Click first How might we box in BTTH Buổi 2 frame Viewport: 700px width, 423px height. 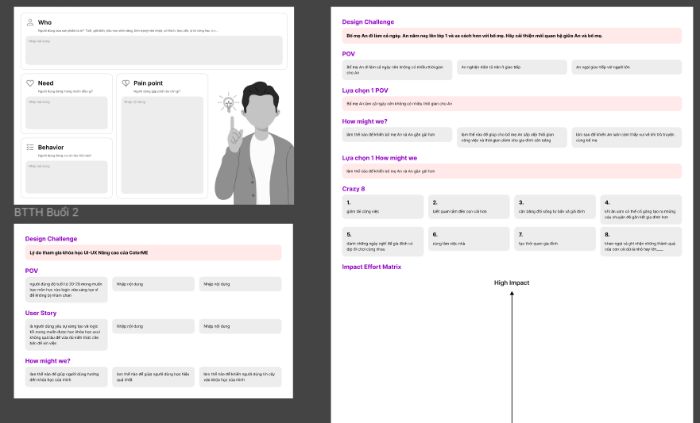coord(66,377)
